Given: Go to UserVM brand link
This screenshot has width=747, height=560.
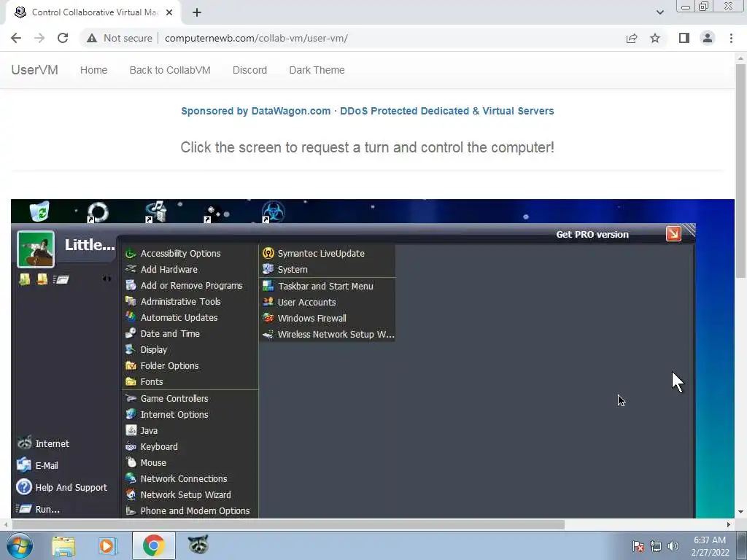Looking at the screenshot, I should [x=35, y=70].
